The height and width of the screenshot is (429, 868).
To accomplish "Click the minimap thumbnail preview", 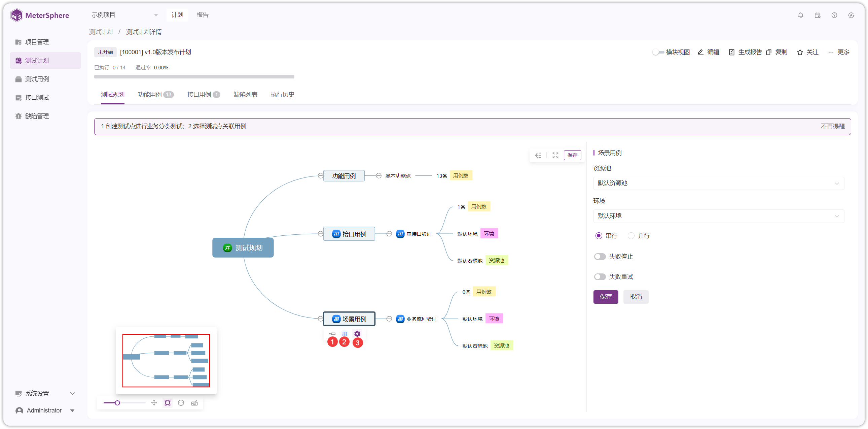I will coord(166,361).
